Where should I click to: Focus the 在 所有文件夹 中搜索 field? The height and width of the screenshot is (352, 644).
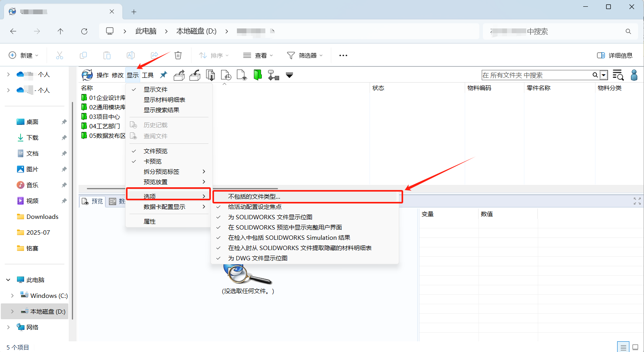537,75
